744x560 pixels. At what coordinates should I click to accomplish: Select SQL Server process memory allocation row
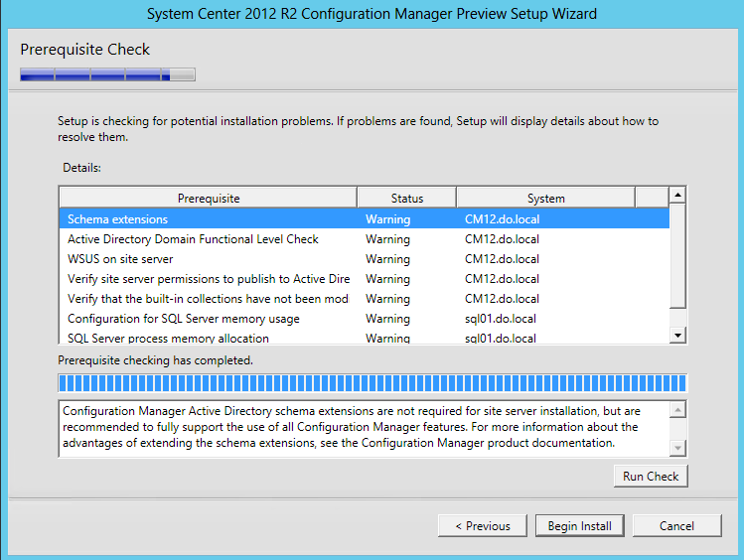click(x=364, y=338)
